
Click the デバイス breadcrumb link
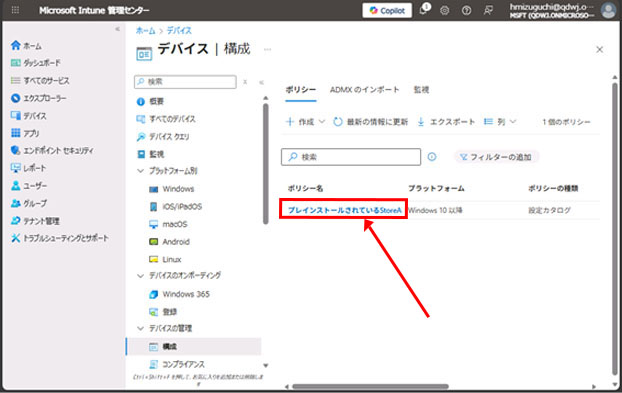point(179,31)
